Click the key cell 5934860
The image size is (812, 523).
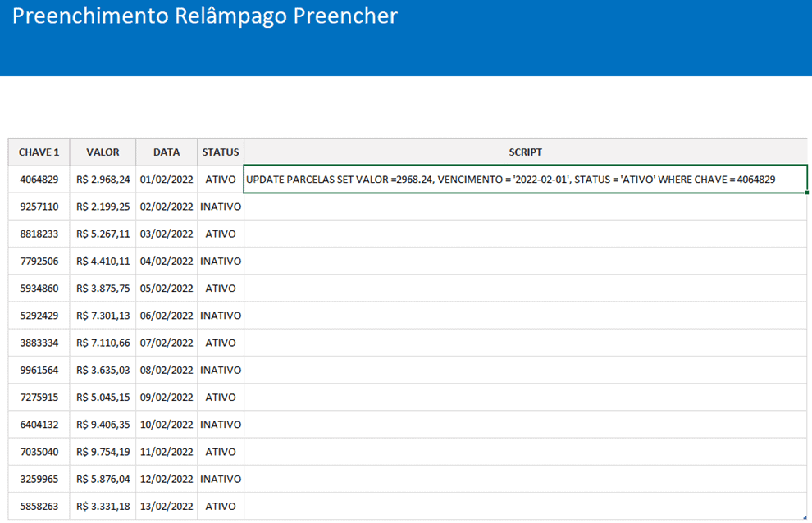[x=39, y=289]
